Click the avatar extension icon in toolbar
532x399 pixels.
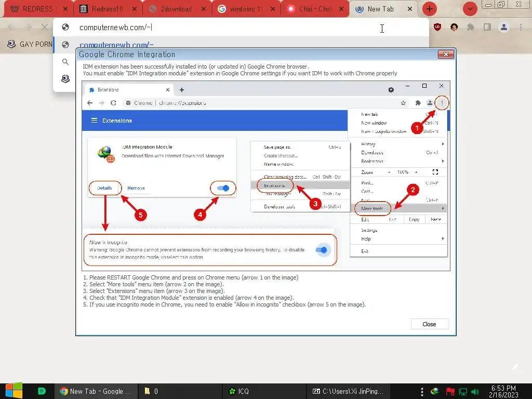point(454,27)
